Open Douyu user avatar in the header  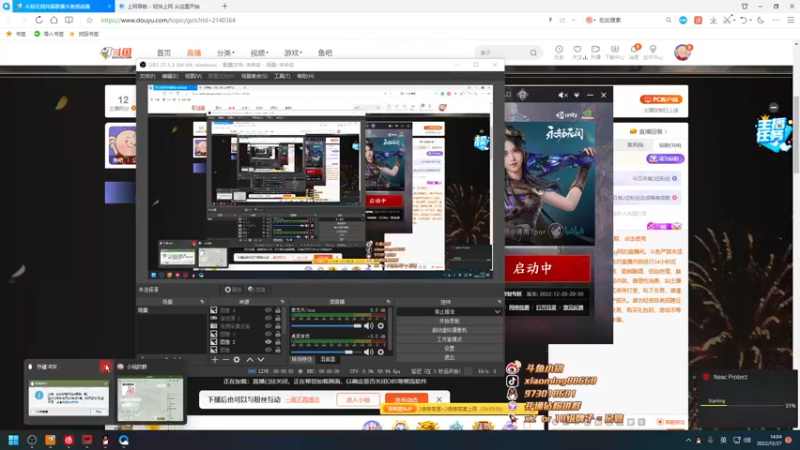click(682, 52)
